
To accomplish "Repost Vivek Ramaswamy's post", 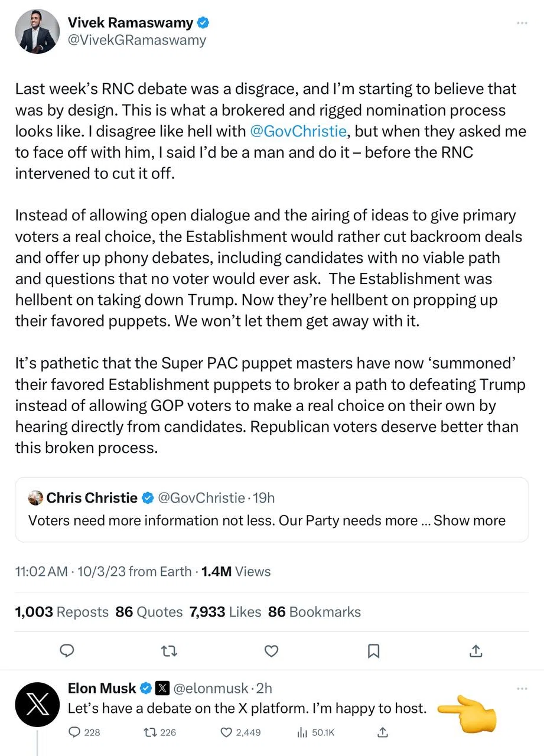I will coord(169,651).
